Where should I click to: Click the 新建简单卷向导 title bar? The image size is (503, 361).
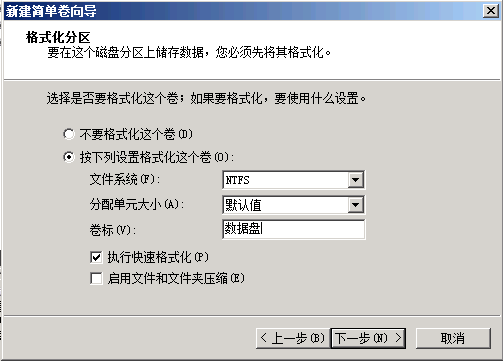[x=243, y=11]
